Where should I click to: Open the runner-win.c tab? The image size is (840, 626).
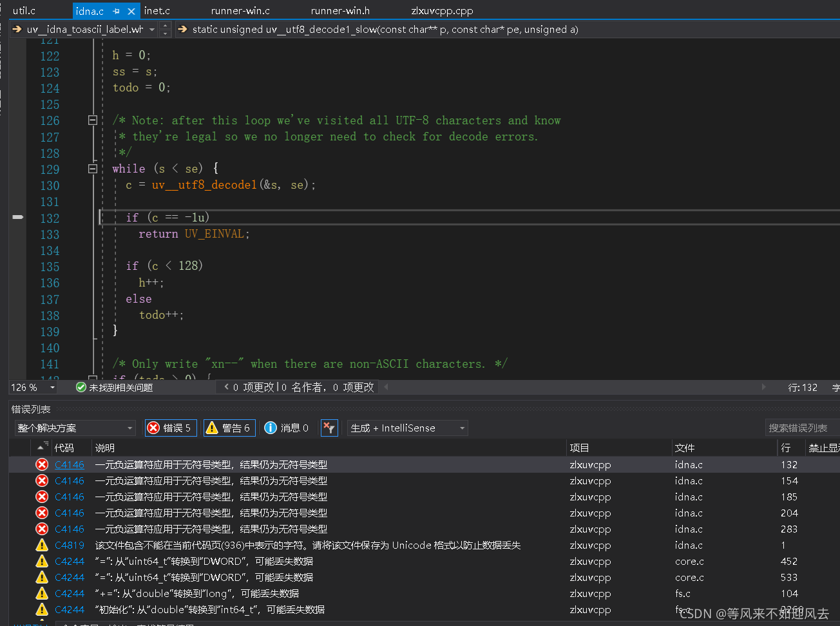point(240,10)
